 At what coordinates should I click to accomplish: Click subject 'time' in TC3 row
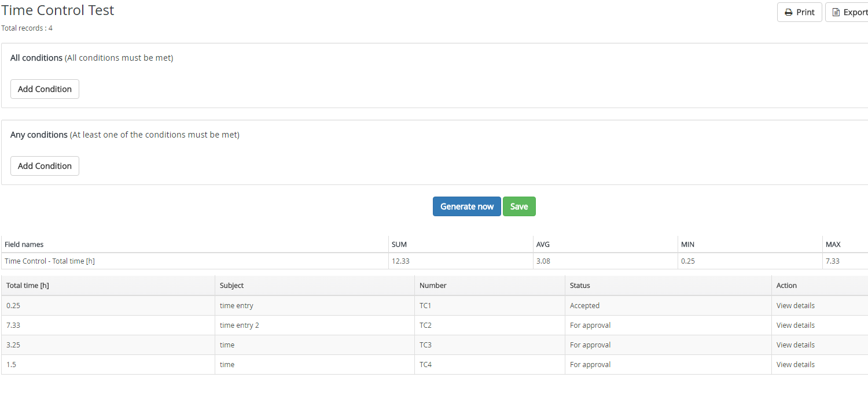[x=315, y=345]
